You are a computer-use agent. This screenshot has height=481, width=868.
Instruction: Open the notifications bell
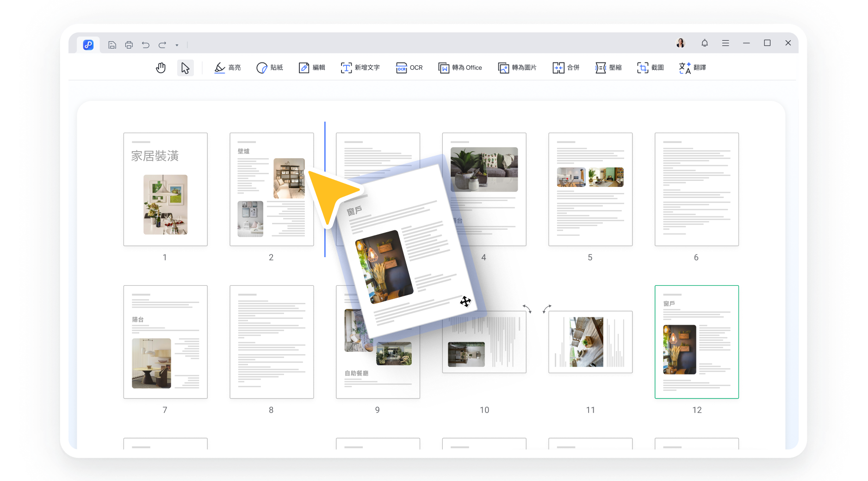[x=705, y=43]
